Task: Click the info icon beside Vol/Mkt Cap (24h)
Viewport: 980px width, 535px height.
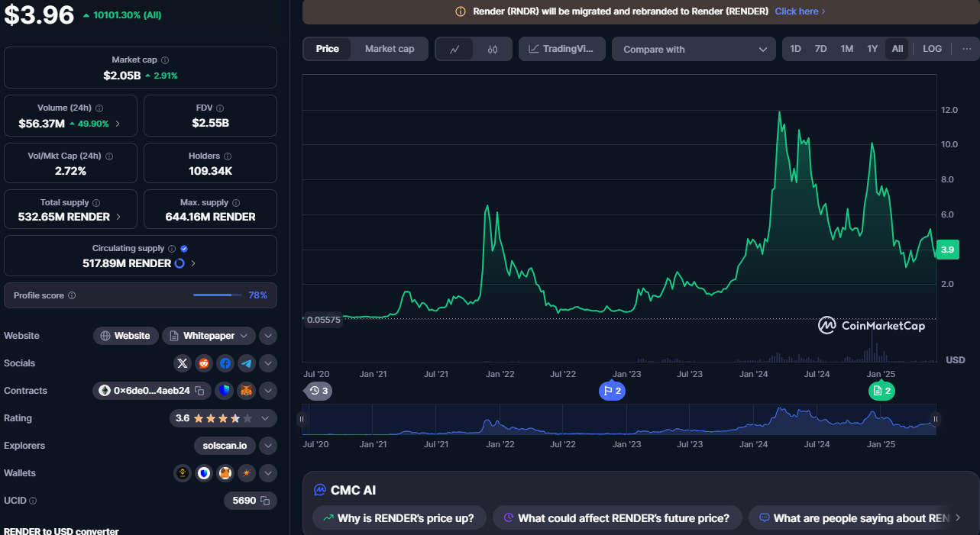Action: (109, 156)
